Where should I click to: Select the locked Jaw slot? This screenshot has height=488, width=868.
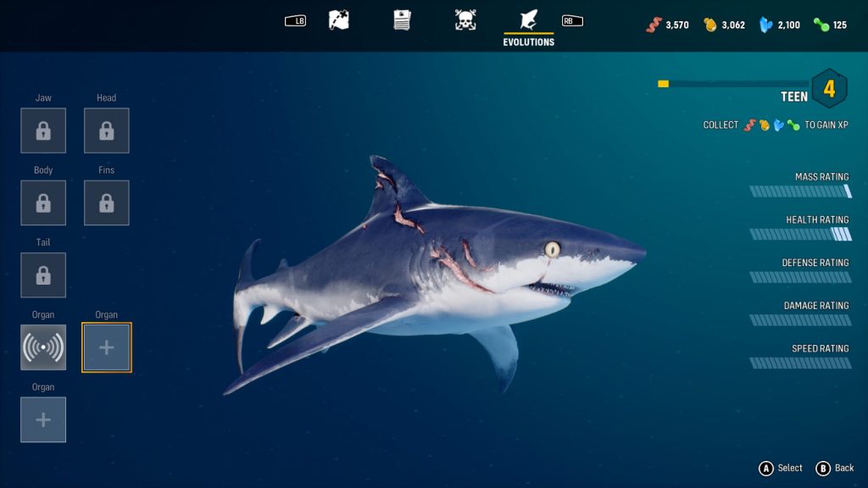coord(43,130)
